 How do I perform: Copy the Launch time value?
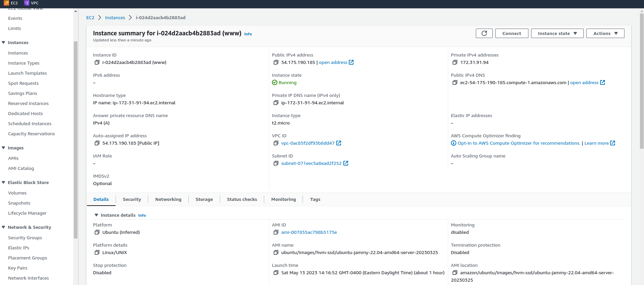(x=276, y=273)
